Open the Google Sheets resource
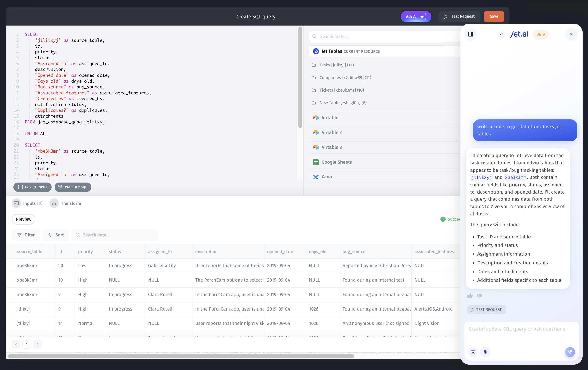588x370 pixels. [x=336, y=162]
